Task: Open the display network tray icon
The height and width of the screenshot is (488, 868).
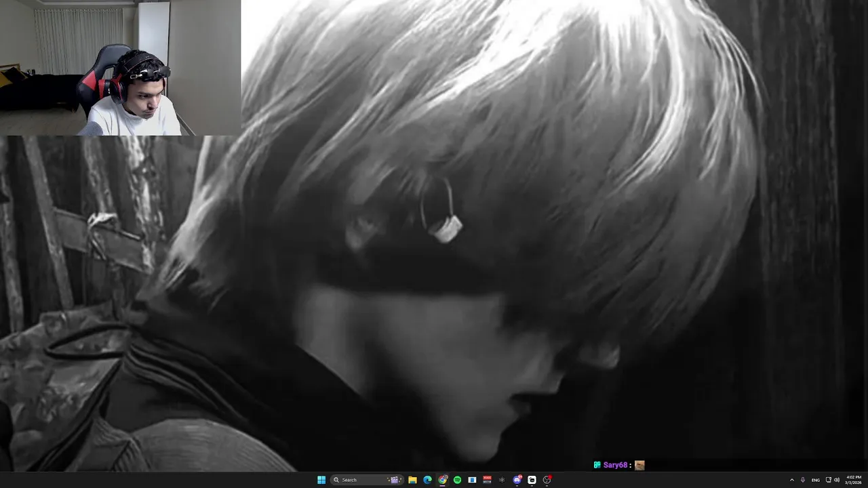Action: 828,480
